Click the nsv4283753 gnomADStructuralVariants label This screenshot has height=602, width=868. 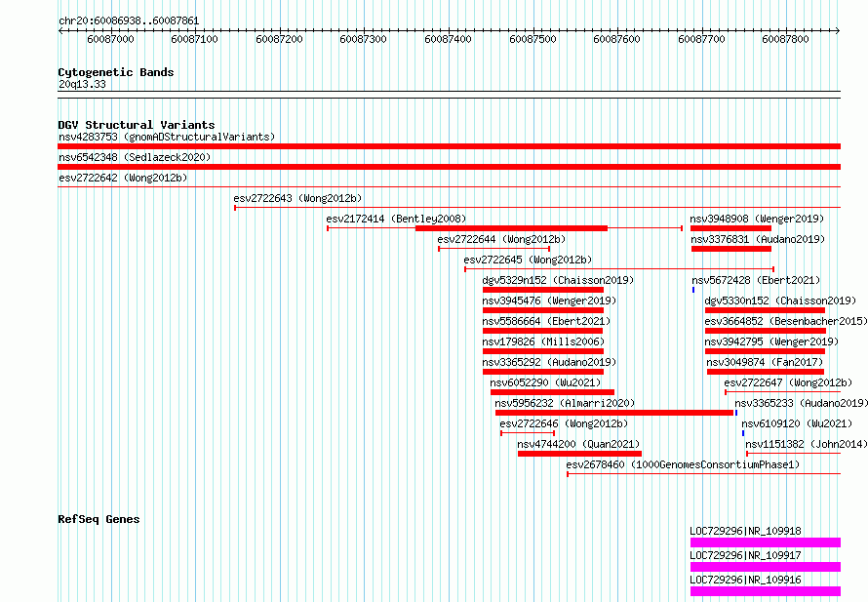click(x=167, y=137)
